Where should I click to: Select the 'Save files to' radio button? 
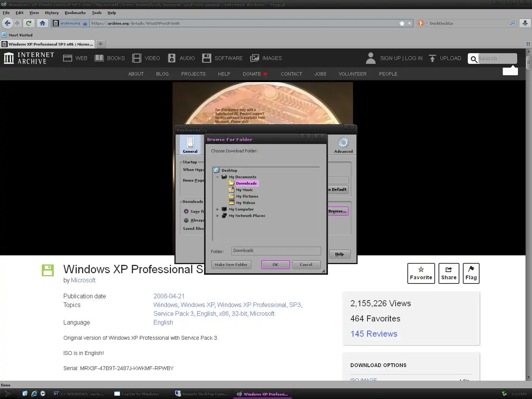point(186,211)
